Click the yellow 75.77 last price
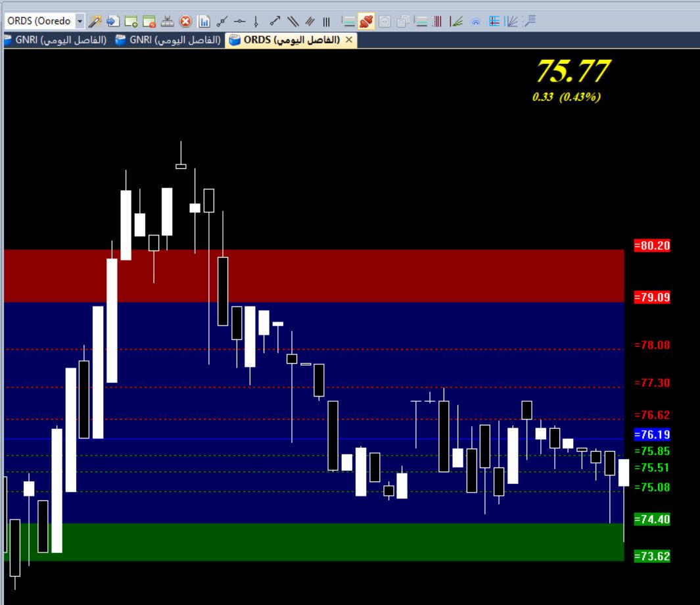Image resolution: width=700 pixels, height=605 pixels. (573, 72)
